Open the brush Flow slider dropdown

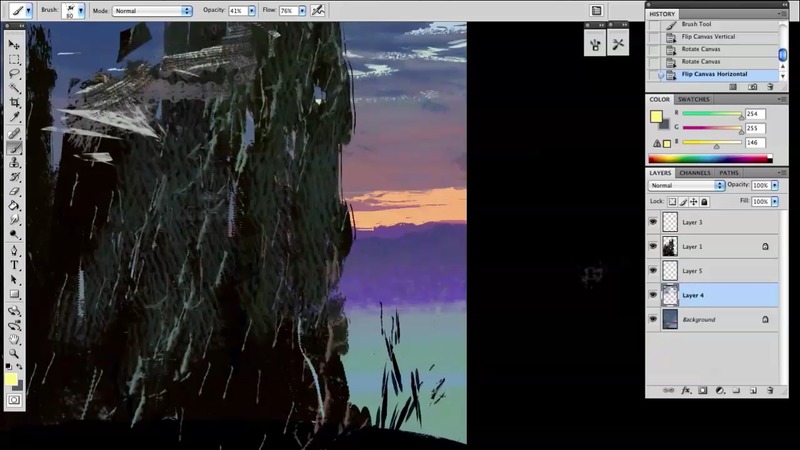[x=302, y=11]
